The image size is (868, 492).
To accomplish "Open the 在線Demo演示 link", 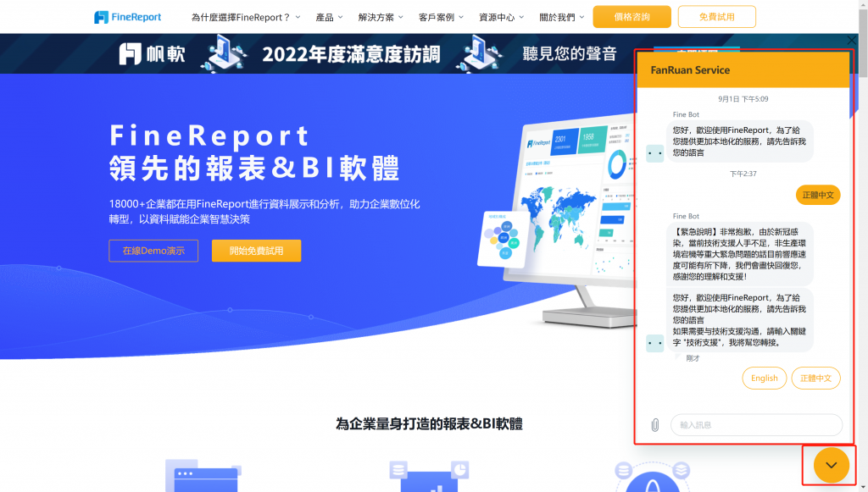I will tap(153, 251).
